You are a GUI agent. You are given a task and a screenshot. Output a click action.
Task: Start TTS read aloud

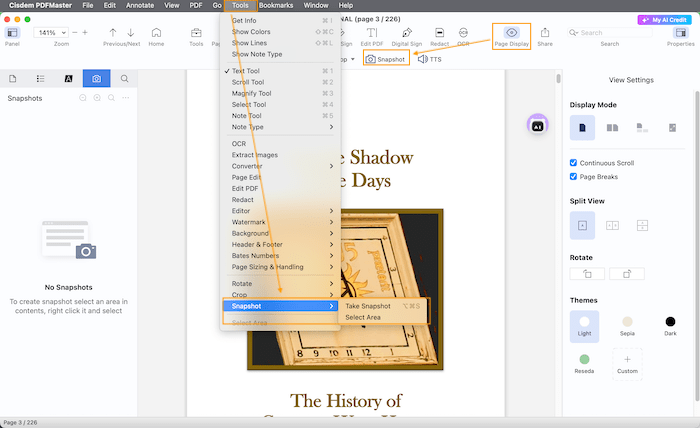pyautogui.click(x=429, y=59)
